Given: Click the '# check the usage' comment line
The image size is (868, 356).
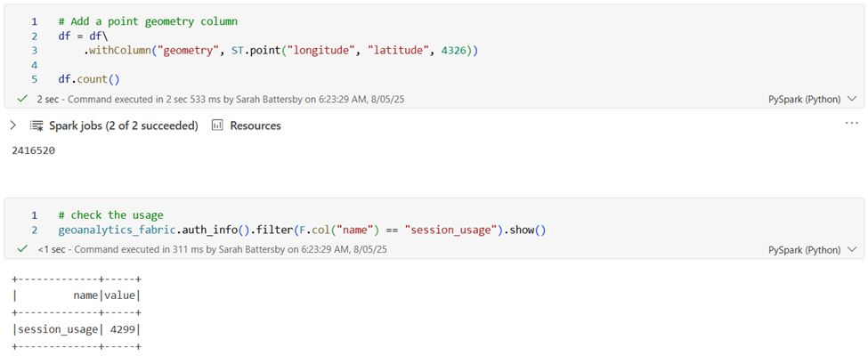Looking at the screenshot, I should [110, 214].
